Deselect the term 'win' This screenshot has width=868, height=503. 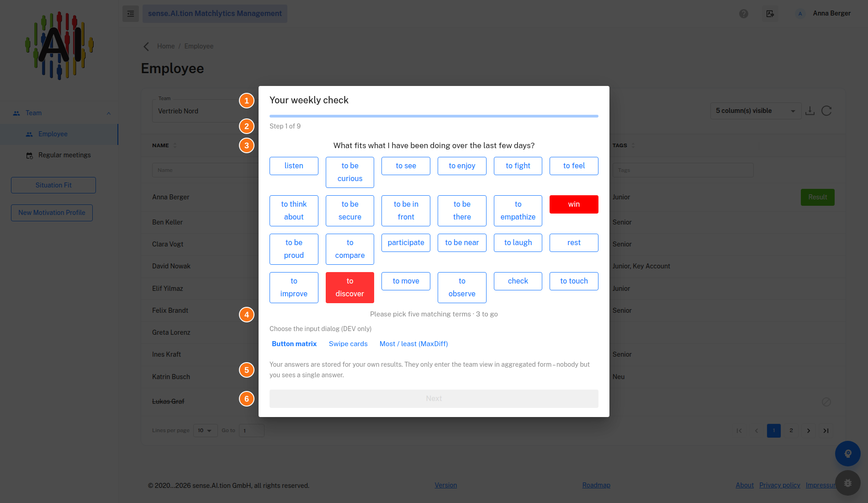coord(574,204)
